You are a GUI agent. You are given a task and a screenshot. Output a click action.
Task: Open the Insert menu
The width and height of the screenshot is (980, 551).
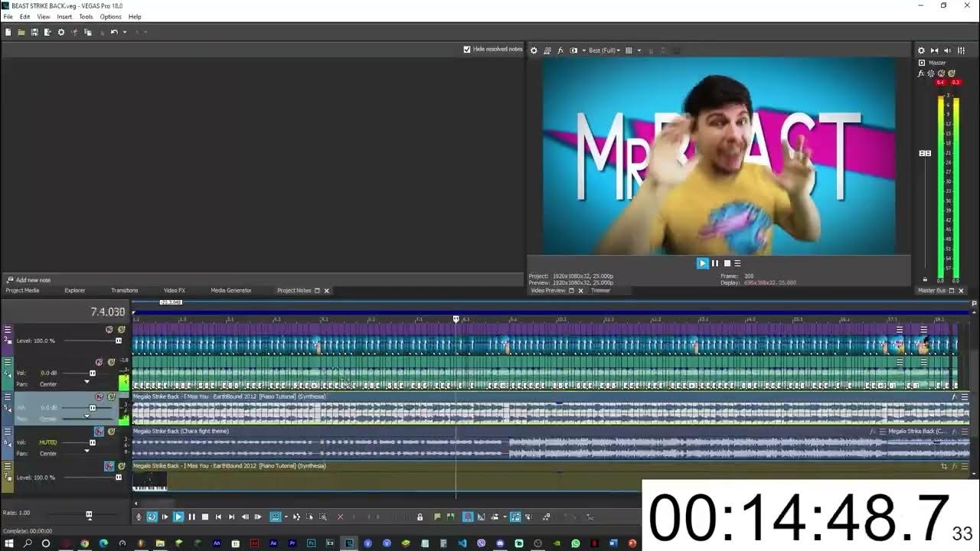(64, 17)
